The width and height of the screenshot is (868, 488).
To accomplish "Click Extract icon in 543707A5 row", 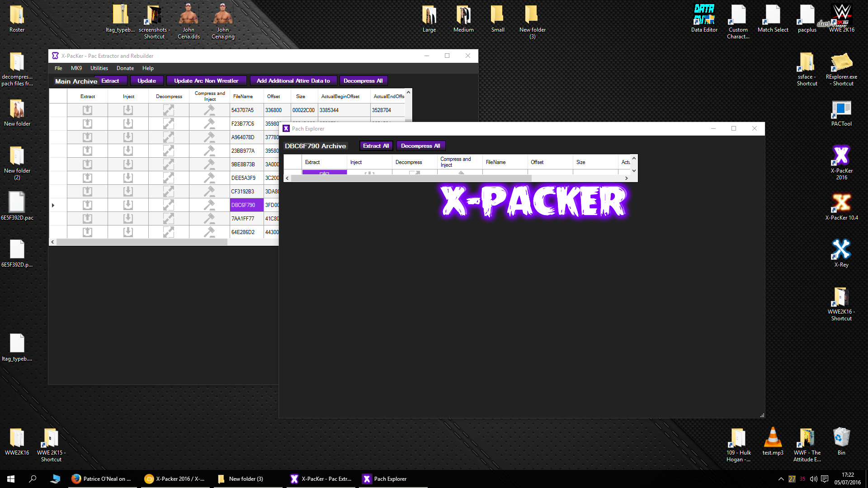I will click(x=87, y=110).
